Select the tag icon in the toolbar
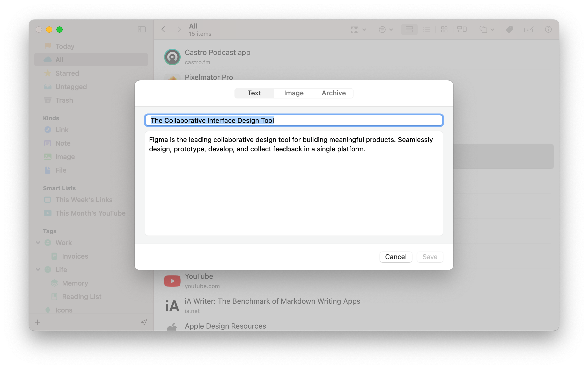Viewport: 588px width, 369px height. (509, 29)
